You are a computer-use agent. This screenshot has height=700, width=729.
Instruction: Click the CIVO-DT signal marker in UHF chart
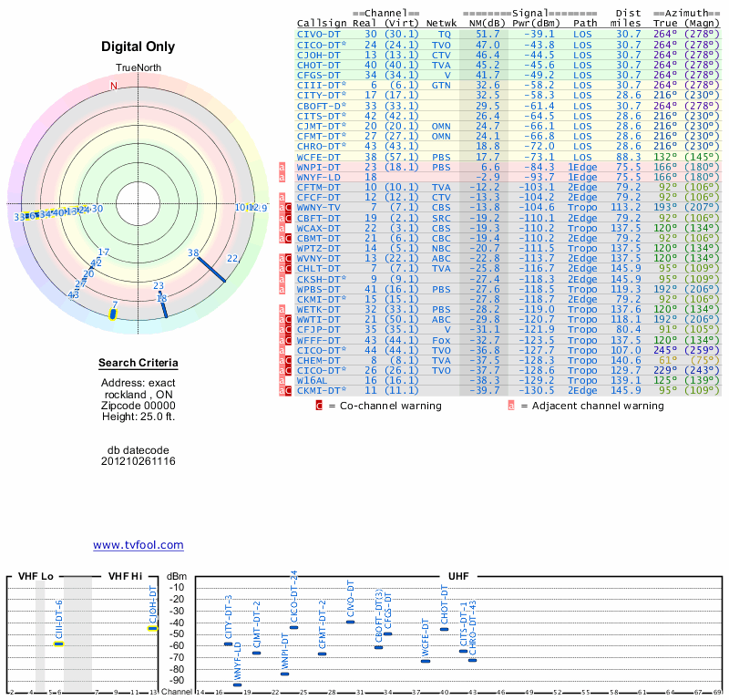pyautogui.click(x=350, y=622)
